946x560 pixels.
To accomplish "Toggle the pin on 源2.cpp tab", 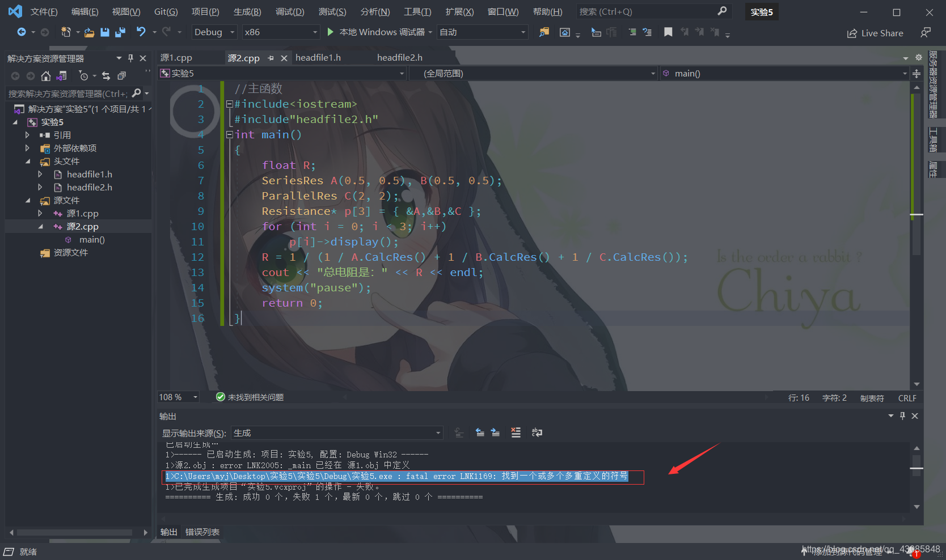I will pyautogui.click(x=271, y=58).
